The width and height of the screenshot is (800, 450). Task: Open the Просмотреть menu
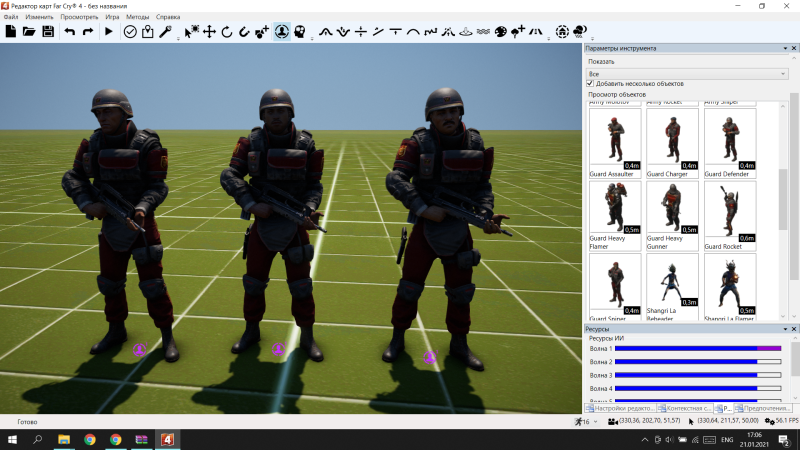click(79, 17)
